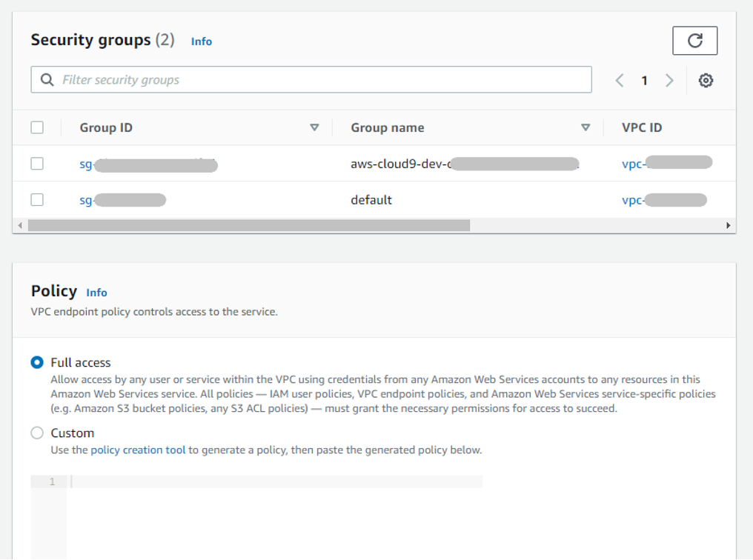The height and width of the screenshot is (560, 753).
Task: Check the default security group row checkbox
Action: pos(37,199)
